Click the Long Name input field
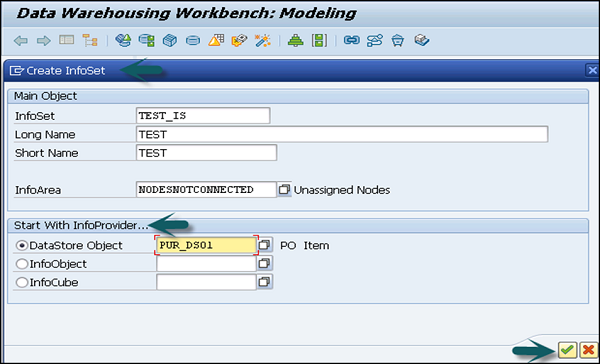Viewport: 600px width, 364px height. click(342, 134)
